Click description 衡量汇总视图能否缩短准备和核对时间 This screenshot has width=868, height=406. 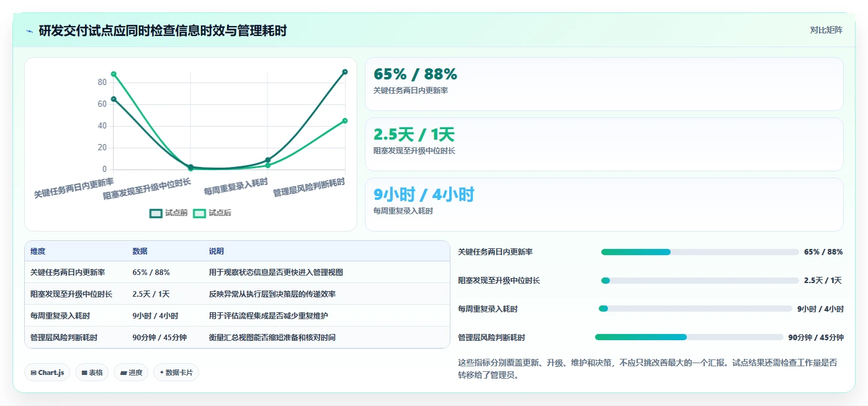coord(272,338)
